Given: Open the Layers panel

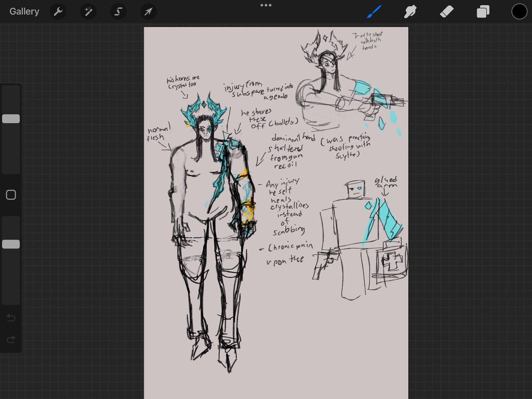Looking at the screenshot, I should click(x=483, y=12).
